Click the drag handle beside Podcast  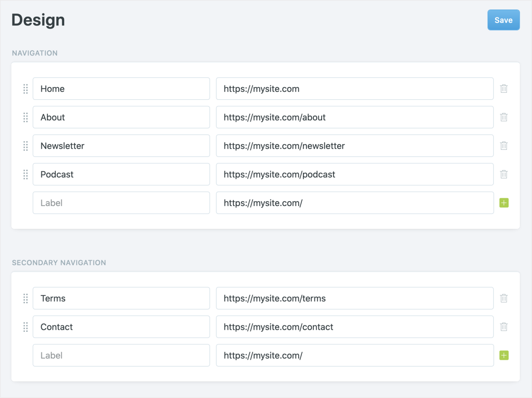click(25, 174)
